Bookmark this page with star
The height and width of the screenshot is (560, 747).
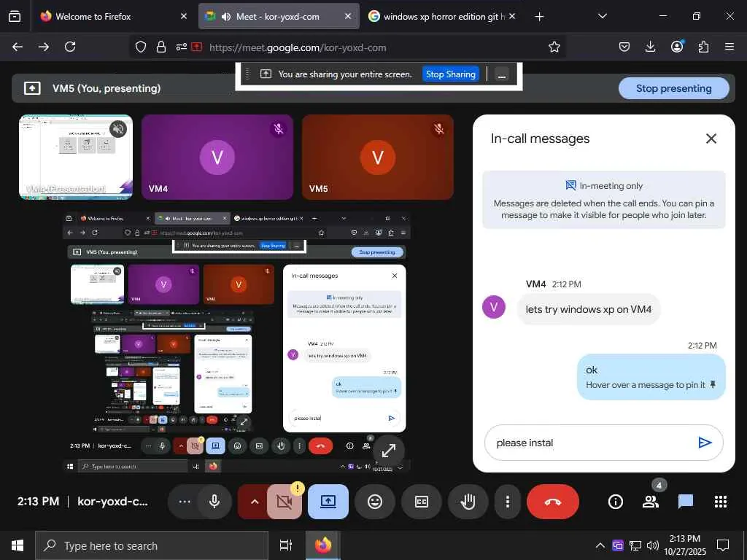554,47
